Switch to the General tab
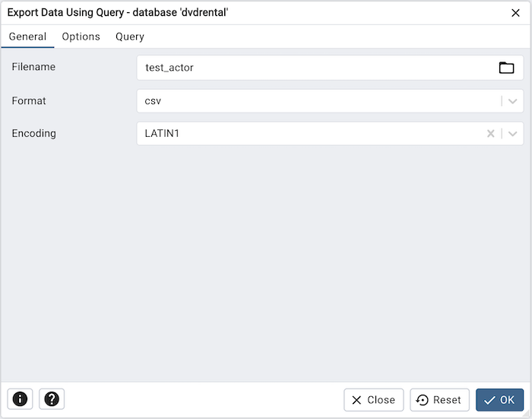532x419 pixels. point(27,37)
